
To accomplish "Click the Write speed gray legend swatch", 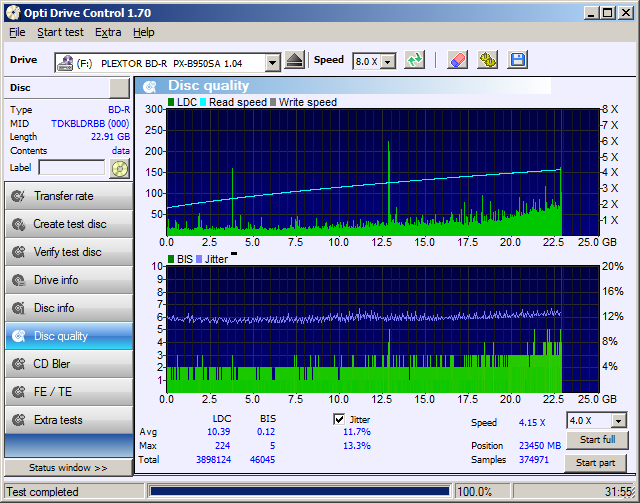I will [273, 102].
